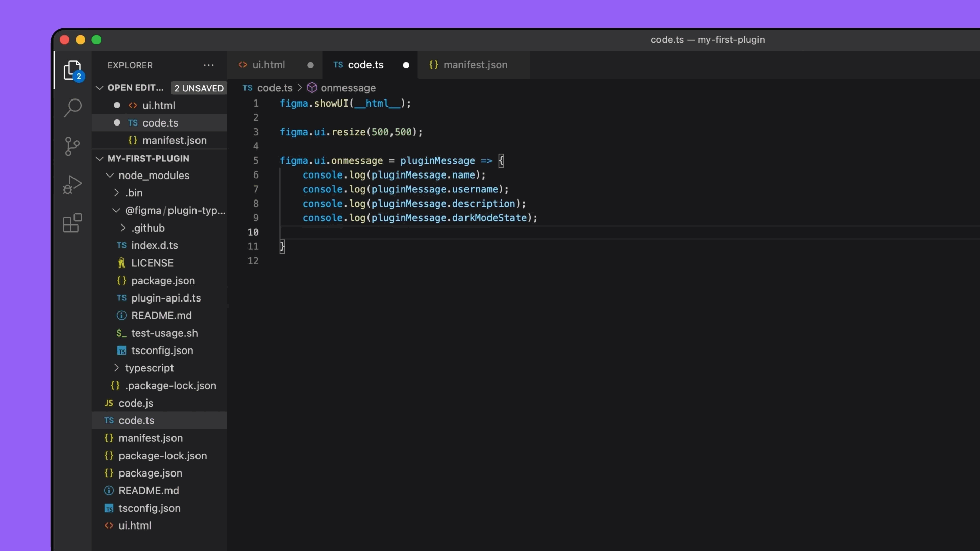Click the green maximize window button

[x=96, y=40]
